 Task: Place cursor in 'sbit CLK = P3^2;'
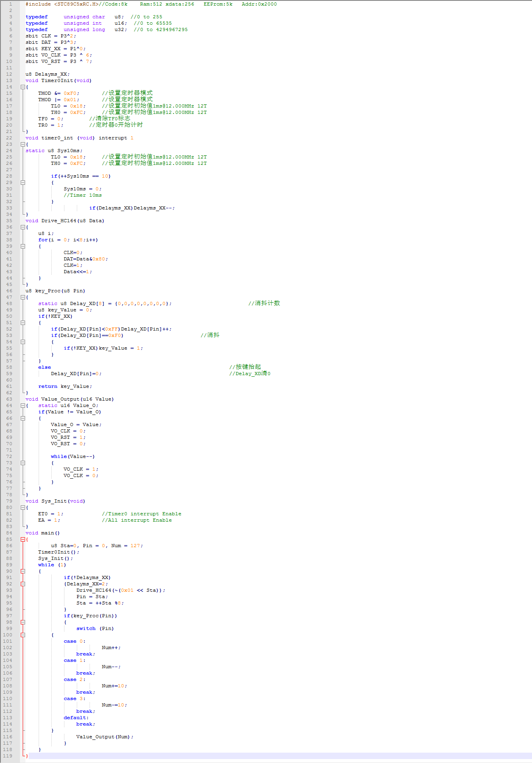pyautogui.click(x=51, y=36)
